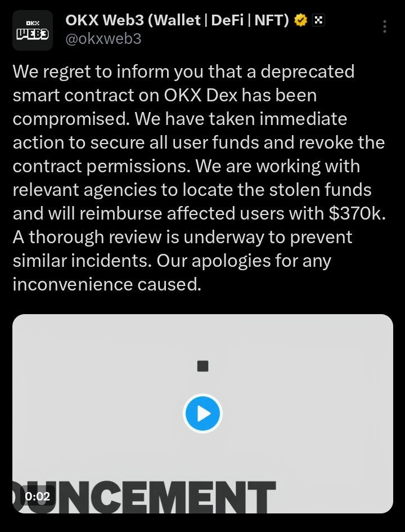405x532 pixels.
Task: Click the phrase We regret to inform
Action: [91, 71]
